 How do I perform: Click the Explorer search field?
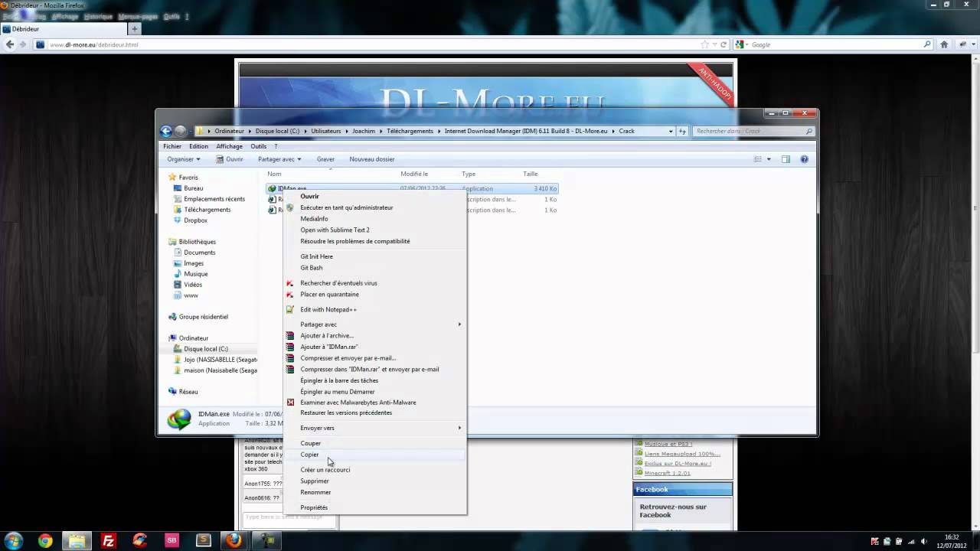(x=753, y=131)
